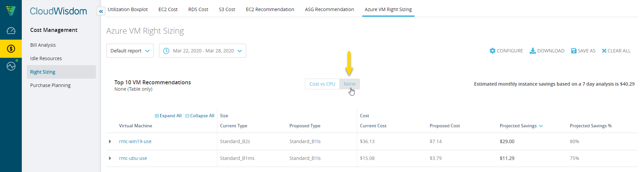Image resolution: width=644 pixels, height=172 pixels.
Task: Select the None table-only view
Action: [350, 84]
